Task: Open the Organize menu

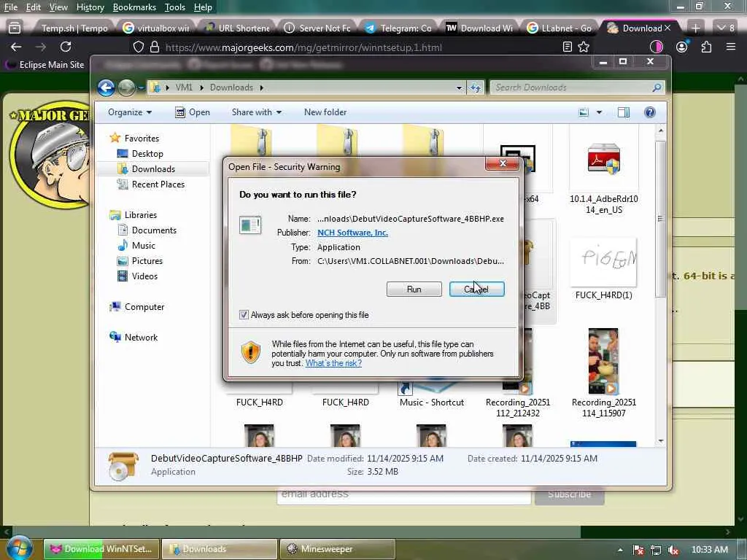Action: pos(130,112)
